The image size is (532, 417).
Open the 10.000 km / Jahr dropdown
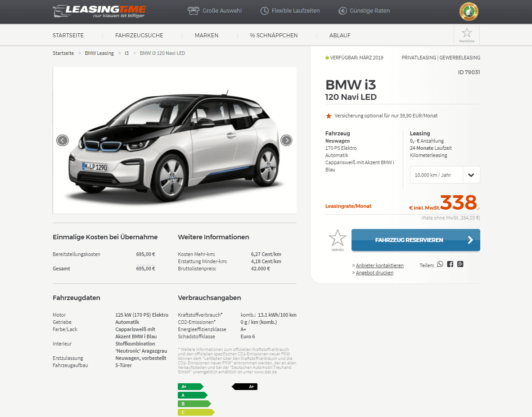click(x=445, y=175)
